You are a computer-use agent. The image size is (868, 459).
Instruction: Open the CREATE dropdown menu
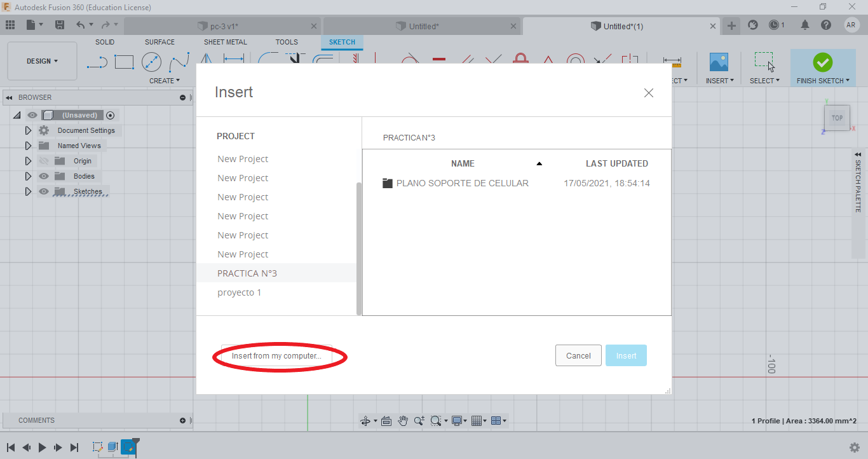[x=165, y=81]
